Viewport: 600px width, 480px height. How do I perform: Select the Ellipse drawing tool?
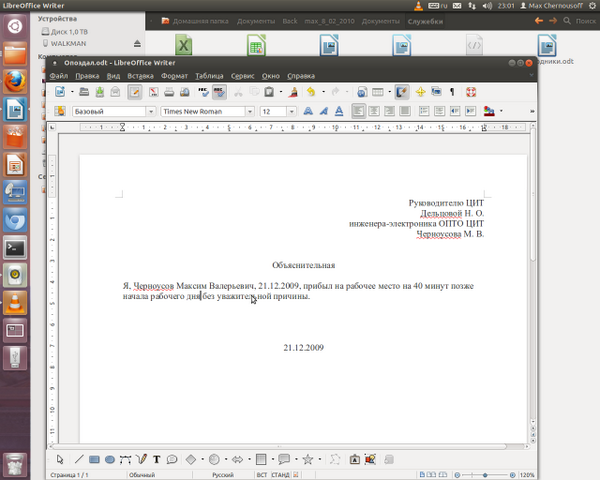[x=110, y=459]
